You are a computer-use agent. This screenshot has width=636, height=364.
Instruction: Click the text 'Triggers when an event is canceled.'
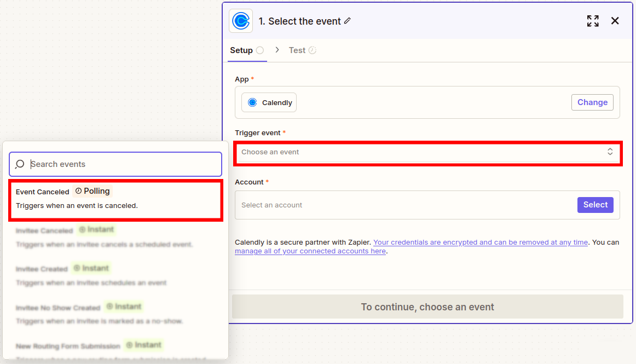pyautogui.click(x=77, y=206)
